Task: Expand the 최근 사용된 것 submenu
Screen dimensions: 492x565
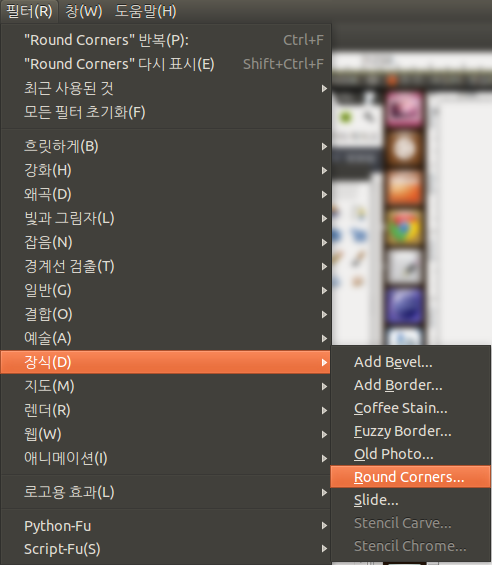Action: click(x=166, y=88)
